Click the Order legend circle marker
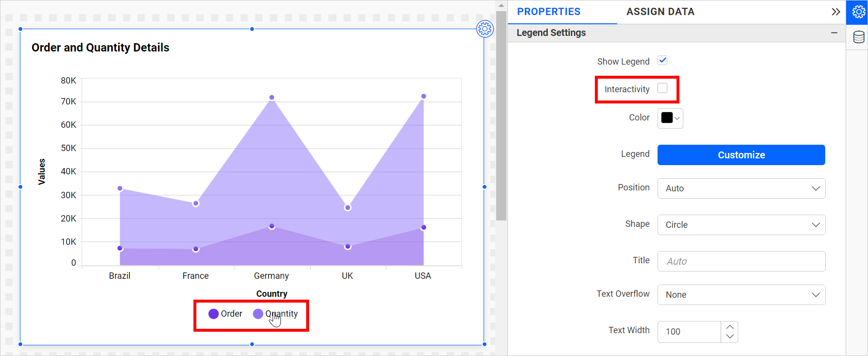This screenshot has width=868, height=356. pyautogui.click(x=213, y=314)
